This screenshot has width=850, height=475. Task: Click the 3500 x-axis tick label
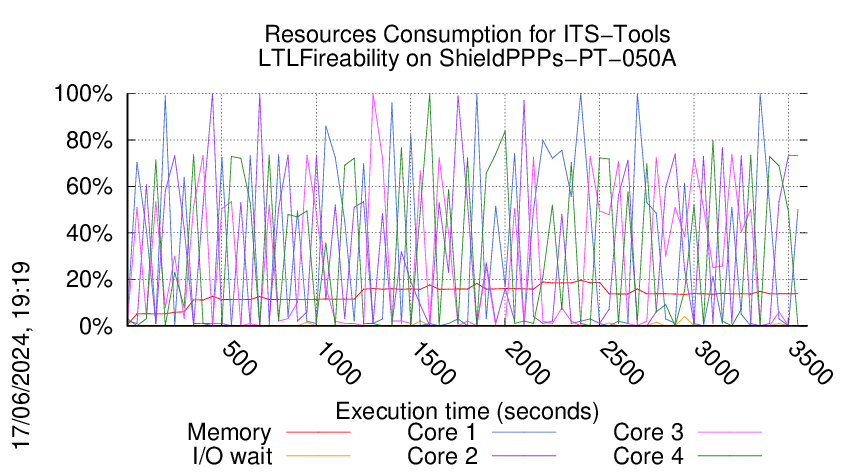coord(809,363)
